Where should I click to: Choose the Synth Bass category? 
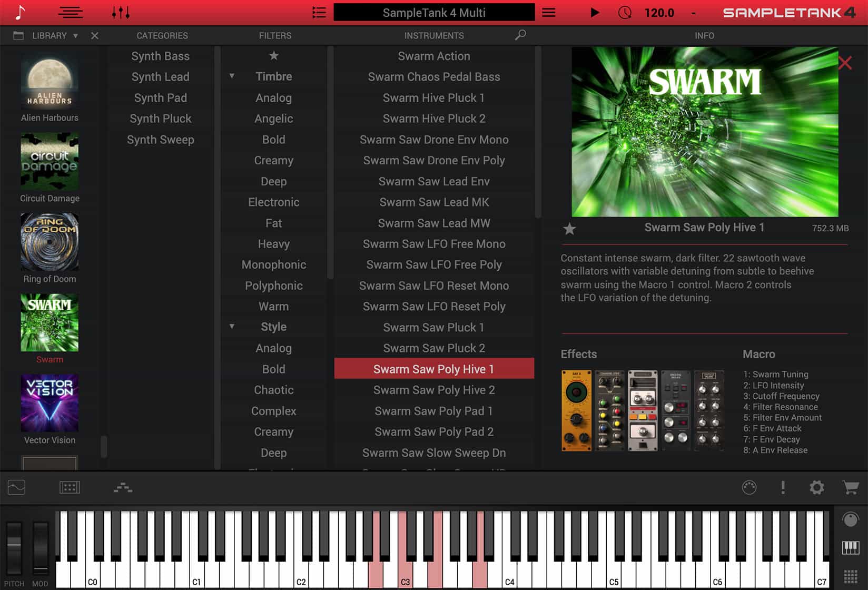click(161, 56)
